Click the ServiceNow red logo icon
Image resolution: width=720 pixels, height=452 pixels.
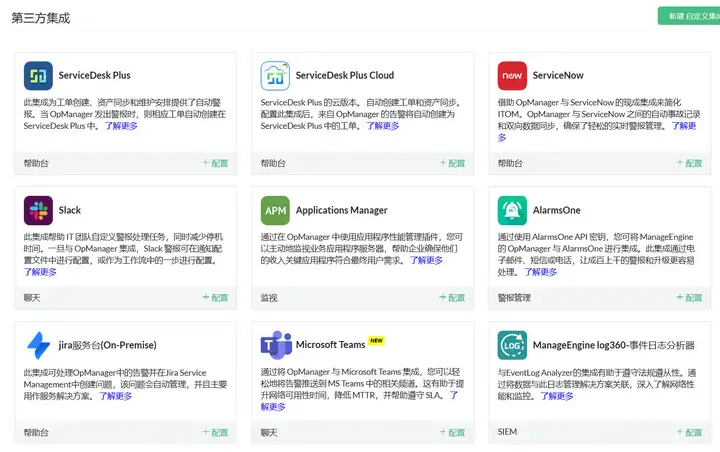512,76
